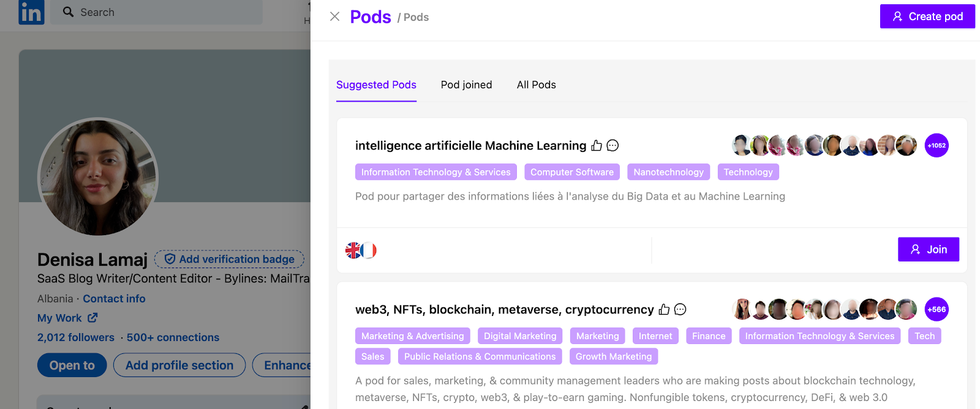980x409 pixels.
Task: Switch to the All Pods tab
Action: [x=536, y=84]
